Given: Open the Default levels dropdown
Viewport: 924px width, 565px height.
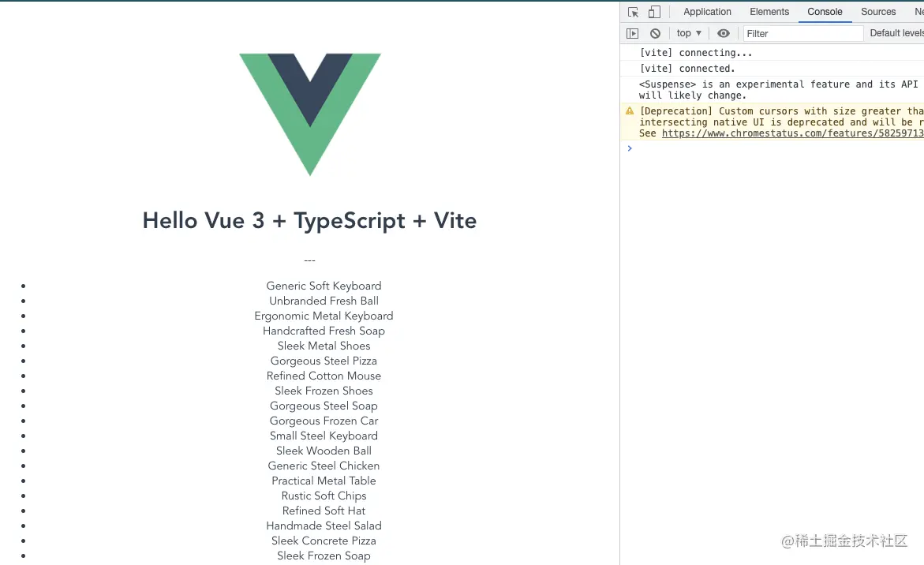Looking at the screenshot, I should [896, 33].
